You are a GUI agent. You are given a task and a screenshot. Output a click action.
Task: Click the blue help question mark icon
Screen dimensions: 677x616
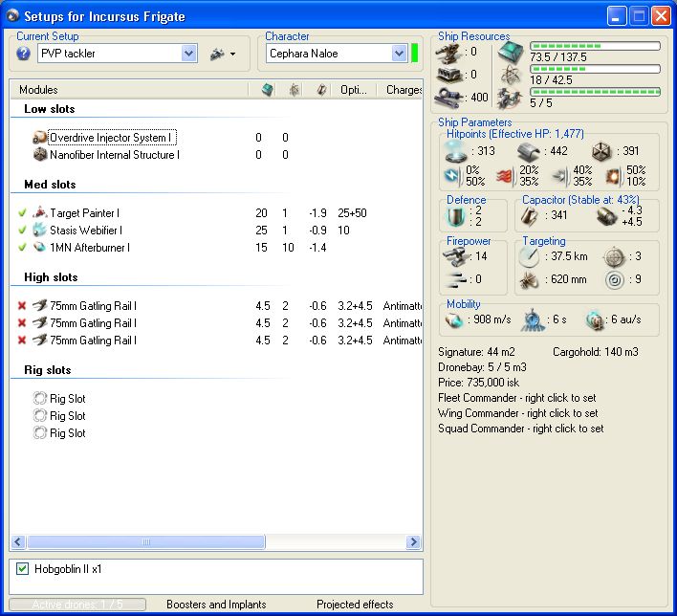click(23, 54)
